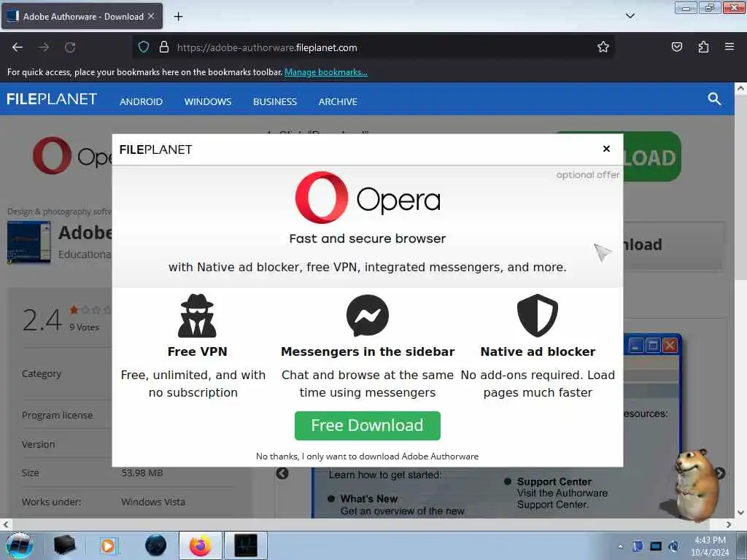
Task: Open a new browser tab
Action: (x=178, y=17)
